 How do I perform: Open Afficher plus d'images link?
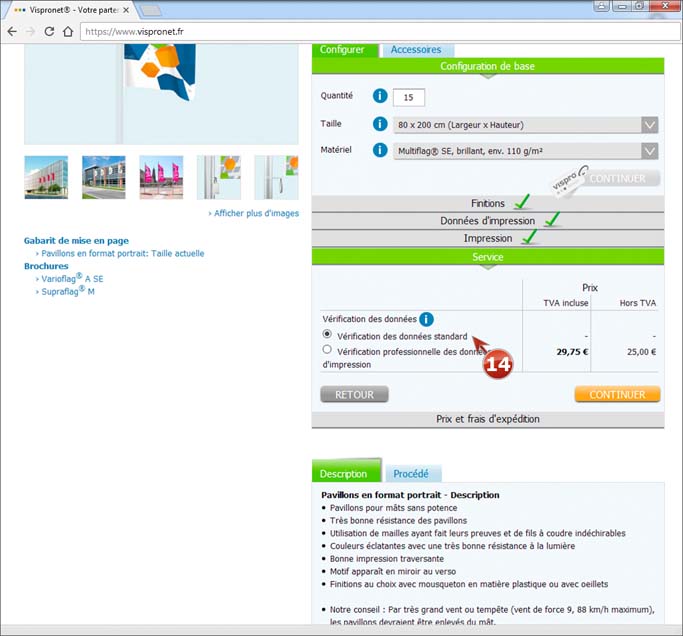(254, 213)
